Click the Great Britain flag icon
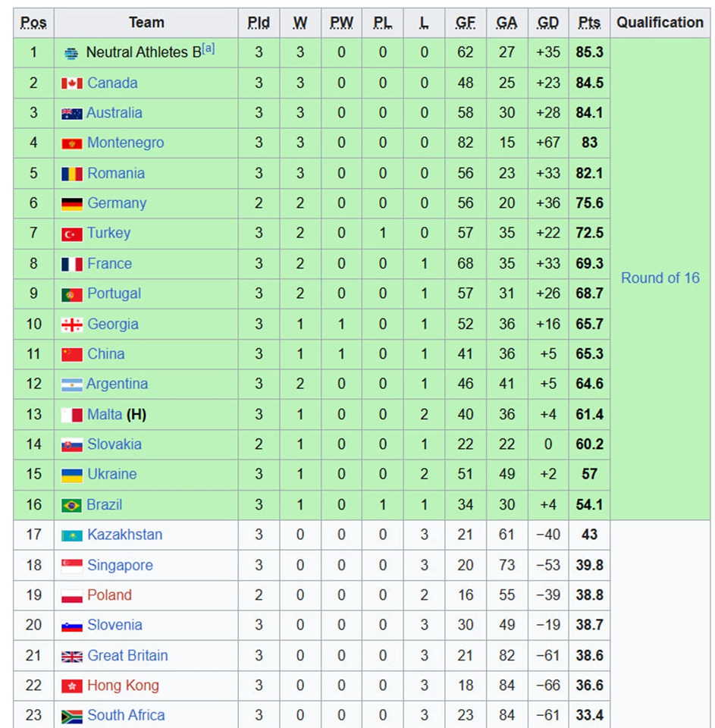 tap(72, 656)
